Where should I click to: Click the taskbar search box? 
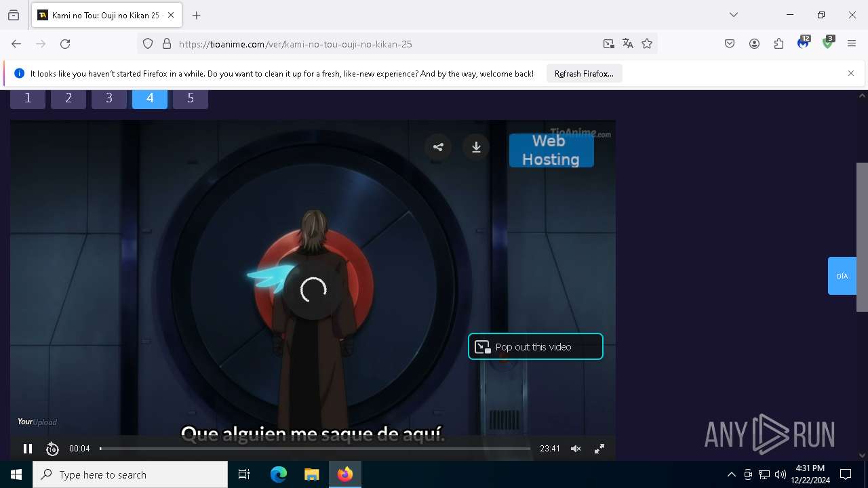pyautogui.click(x=130, y=474)
